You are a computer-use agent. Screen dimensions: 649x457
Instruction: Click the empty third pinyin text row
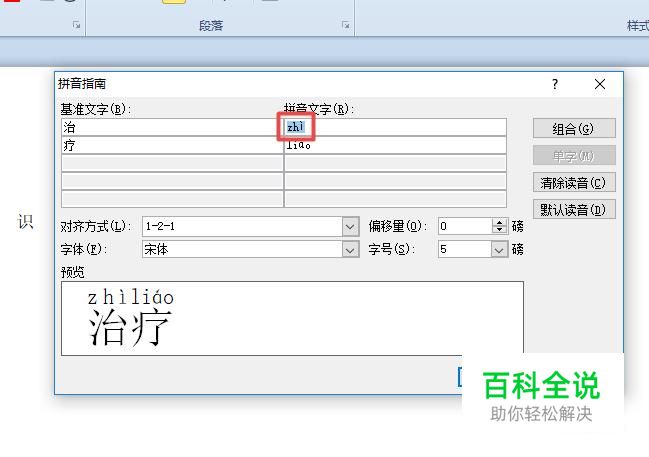[395, 163]
